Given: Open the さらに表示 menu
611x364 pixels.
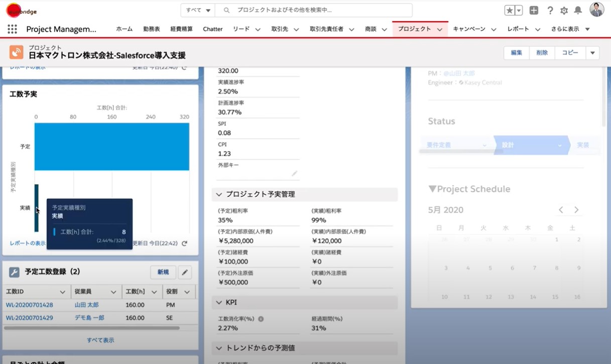Looking at the screenshot, I should 570,29.
